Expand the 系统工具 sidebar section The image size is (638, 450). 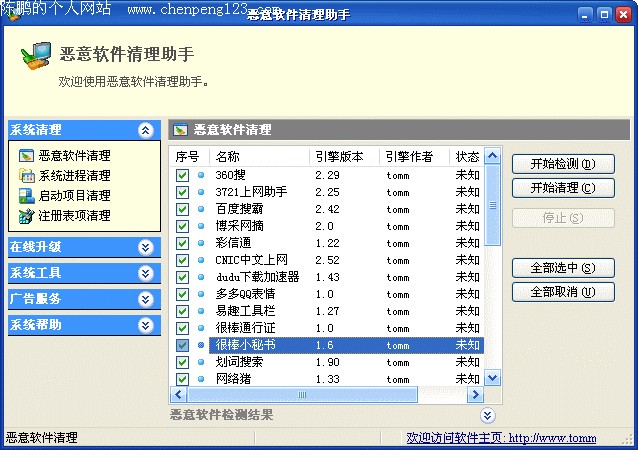coord(146,273)
